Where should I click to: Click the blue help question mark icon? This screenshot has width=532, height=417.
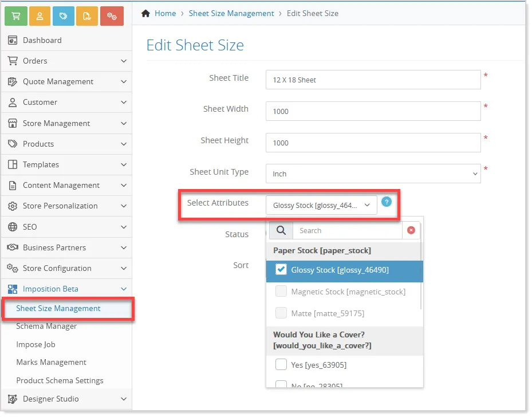coord(387,202)
